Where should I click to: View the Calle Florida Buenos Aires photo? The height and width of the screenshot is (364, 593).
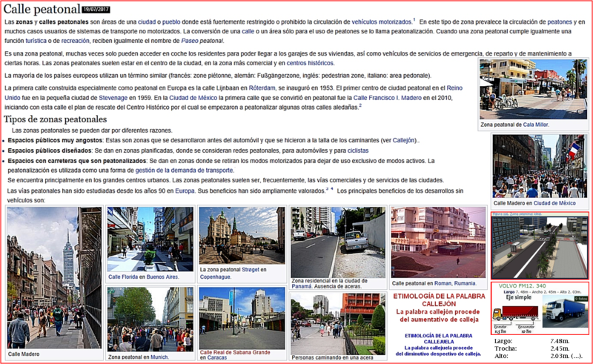point(150,239)
